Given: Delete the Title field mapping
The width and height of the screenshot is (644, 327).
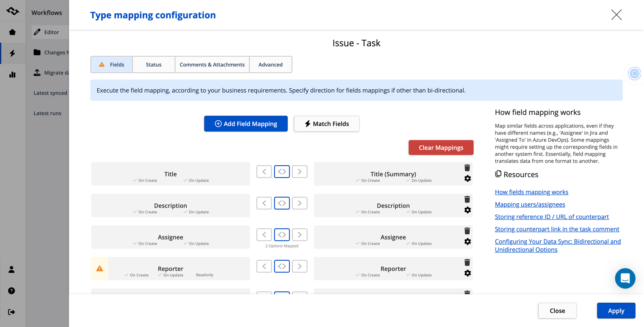Looking at the screenshot, I should (467, 168).
